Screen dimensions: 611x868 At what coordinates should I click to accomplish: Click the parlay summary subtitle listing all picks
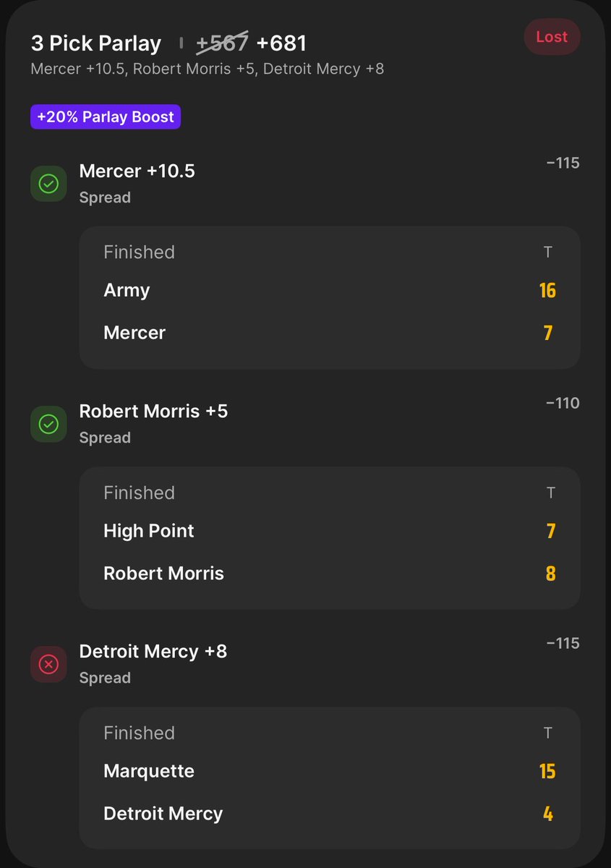(208, 70)
